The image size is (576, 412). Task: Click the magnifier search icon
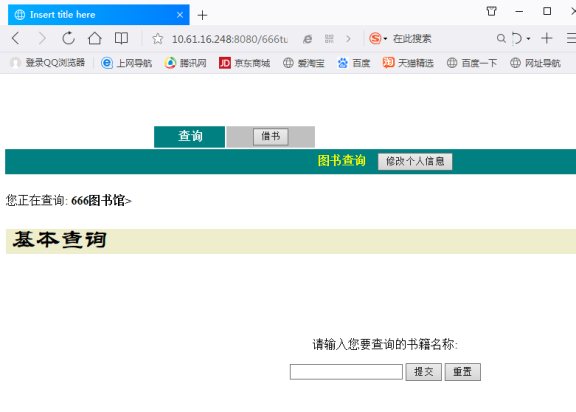(x=501, y=38)
